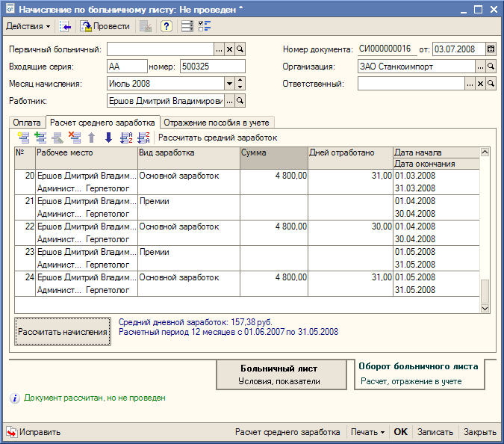Click the delete row red X icon
The width and height of the screenshot is (504, 444).
tap(75, 138)
